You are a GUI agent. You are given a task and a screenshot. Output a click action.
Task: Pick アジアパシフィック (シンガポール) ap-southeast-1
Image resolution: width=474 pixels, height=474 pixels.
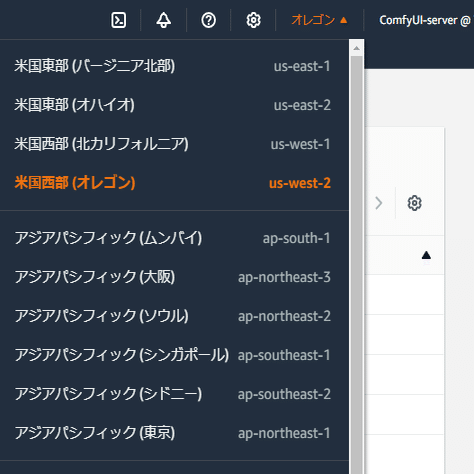pyautogui.click(x=172, y=355)
